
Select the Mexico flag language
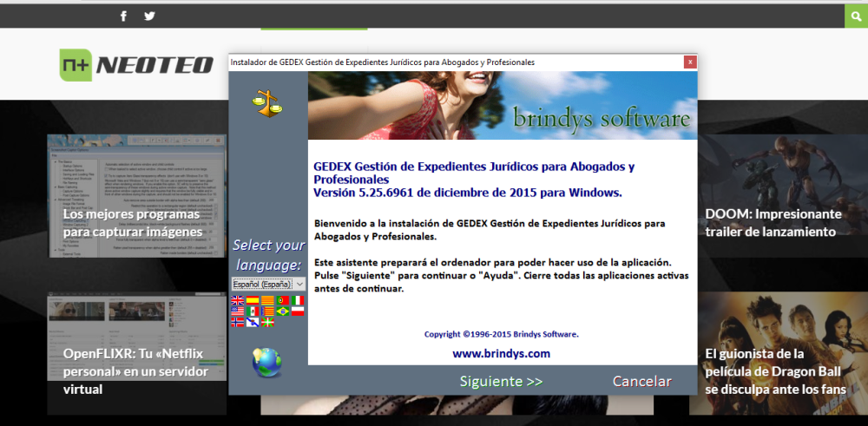pyautogui.click(x=253, y=311)
